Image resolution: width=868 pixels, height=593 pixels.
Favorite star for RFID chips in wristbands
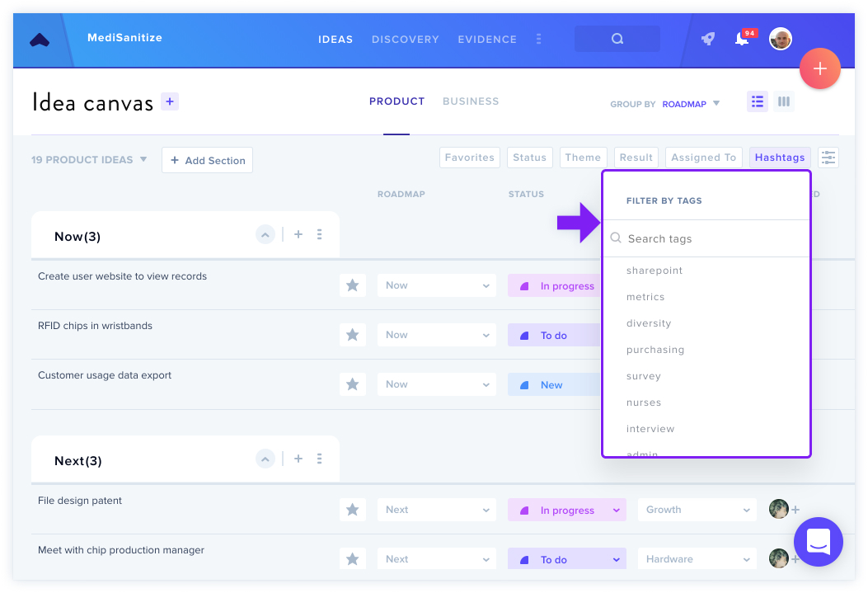(x=353, y=335)
